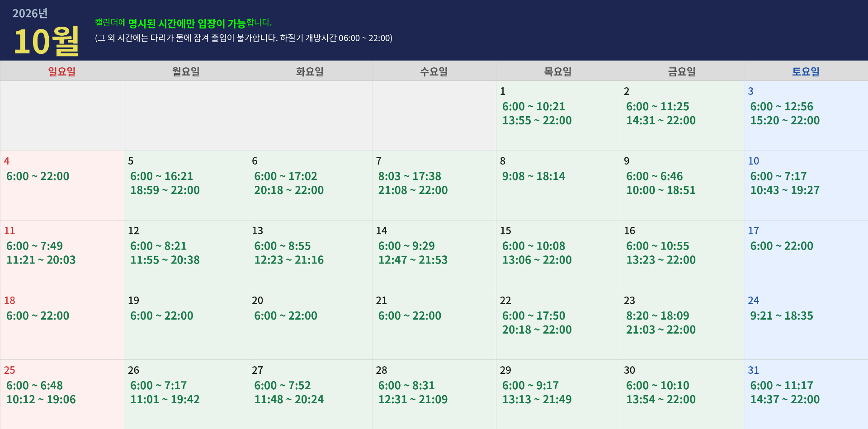The image size is (868, 429).
Task: Click the 6:00 ~ 22:00 time on October 4
Action: click(38, 176)
